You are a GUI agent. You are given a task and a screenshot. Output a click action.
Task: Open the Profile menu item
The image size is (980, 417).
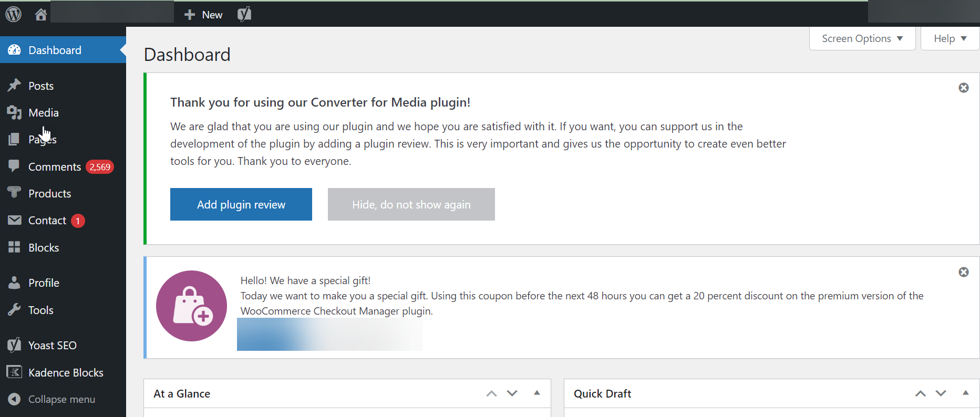tap(63, 283)
